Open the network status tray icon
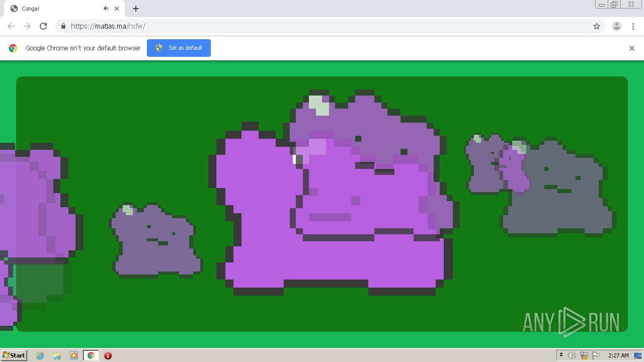The width and height of the screenshot is (644, 362). click(x=584, y=355)
